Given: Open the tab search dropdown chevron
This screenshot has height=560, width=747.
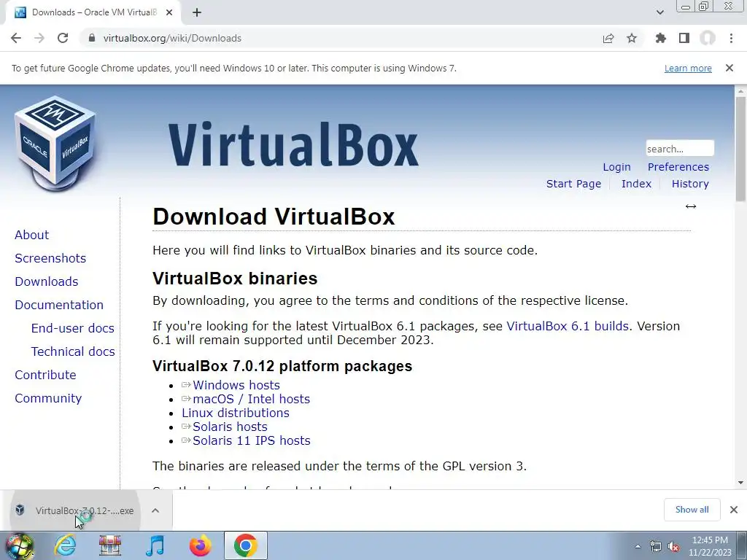Looking at the screenshot, I should [659, 12].
